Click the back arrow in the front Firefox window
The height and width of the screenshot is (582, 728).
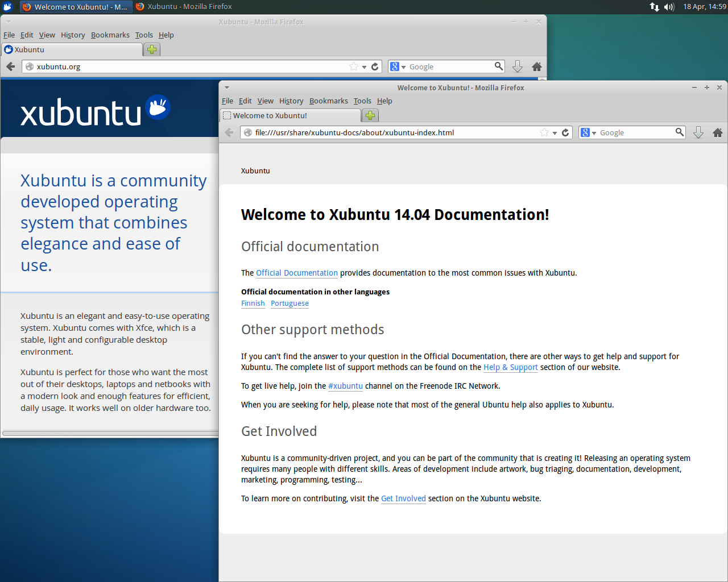229,132
